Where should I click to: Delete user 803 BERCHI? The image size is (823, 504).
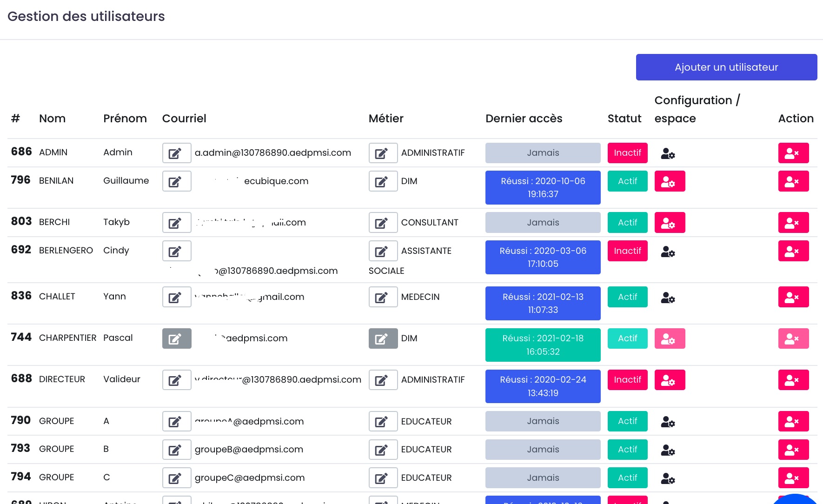[793, 223]
